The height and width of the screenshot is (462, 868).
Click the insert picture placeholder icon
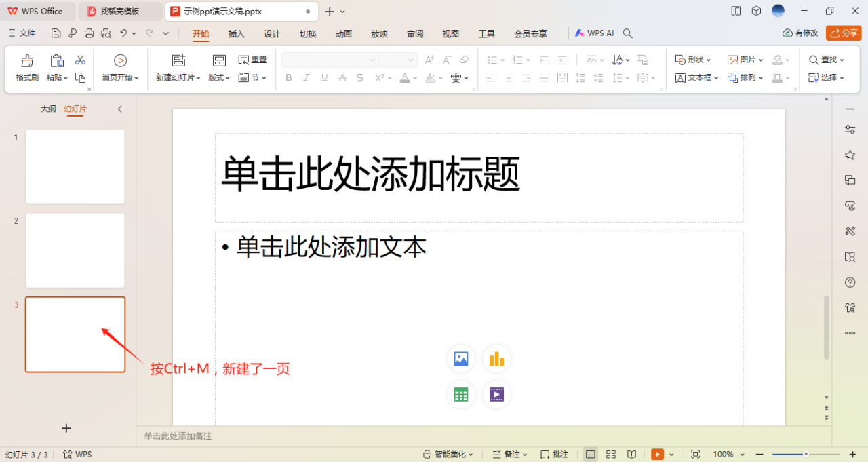pyautogui.click(x=461, y=359)
